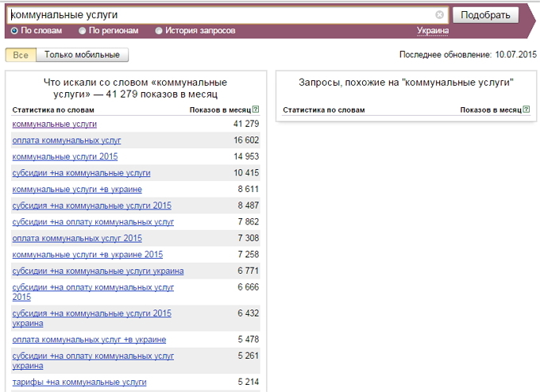This screenshot has height=392, width=540.
Task: Click help icon beside right 'Показов в месяц'
Action: (526, 110)
